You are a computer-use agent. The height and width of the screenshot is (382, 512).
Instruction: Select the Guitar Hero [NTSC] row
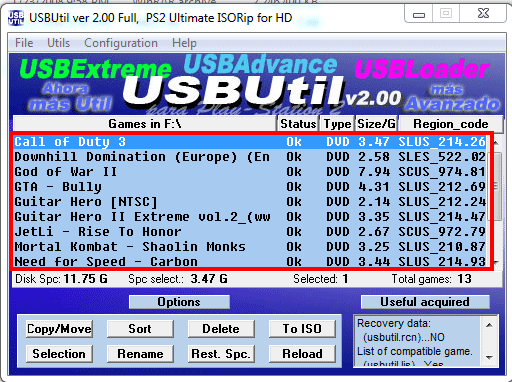(250, 202)
